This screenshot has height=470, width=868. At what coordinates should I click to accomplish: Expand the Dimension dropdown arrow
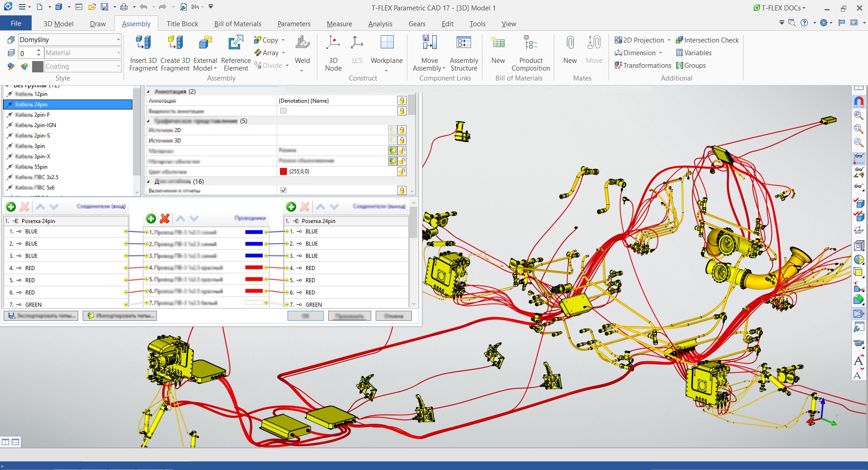click(660, 53)
